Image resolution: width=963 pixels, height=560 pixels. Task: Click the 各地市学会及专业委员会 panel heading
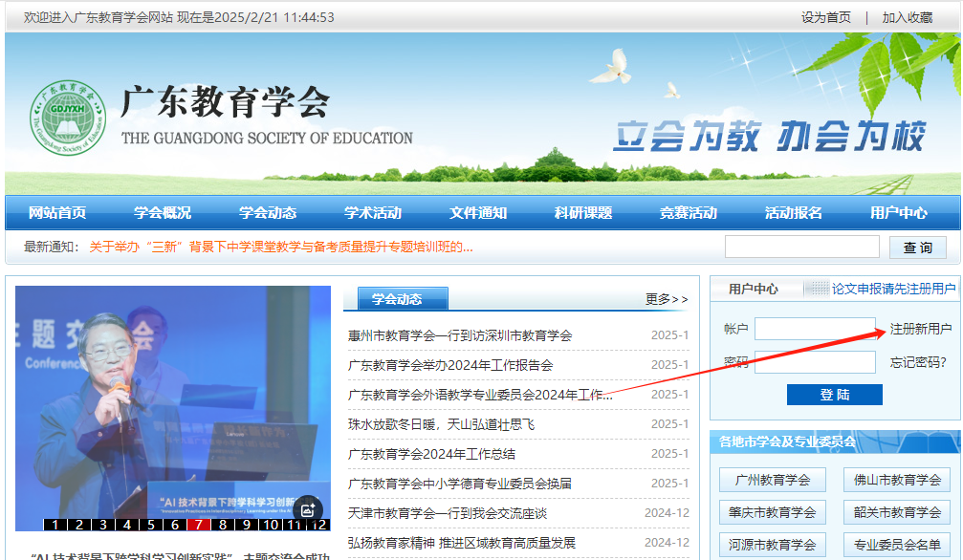click(x=787, y=442)
